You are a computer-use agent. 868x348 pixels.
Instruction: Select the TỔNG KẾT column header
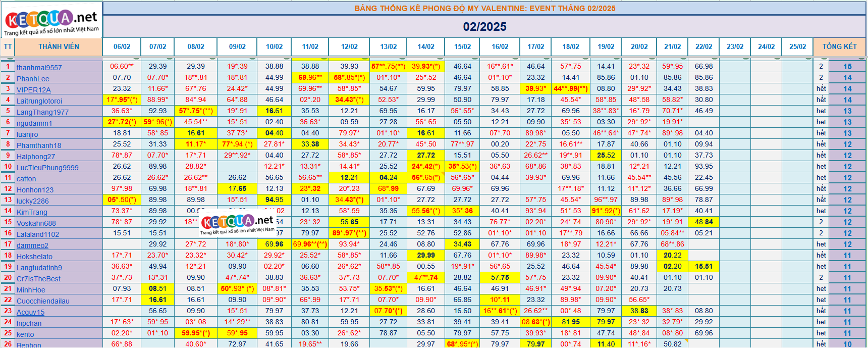click(x=839, y=46)
